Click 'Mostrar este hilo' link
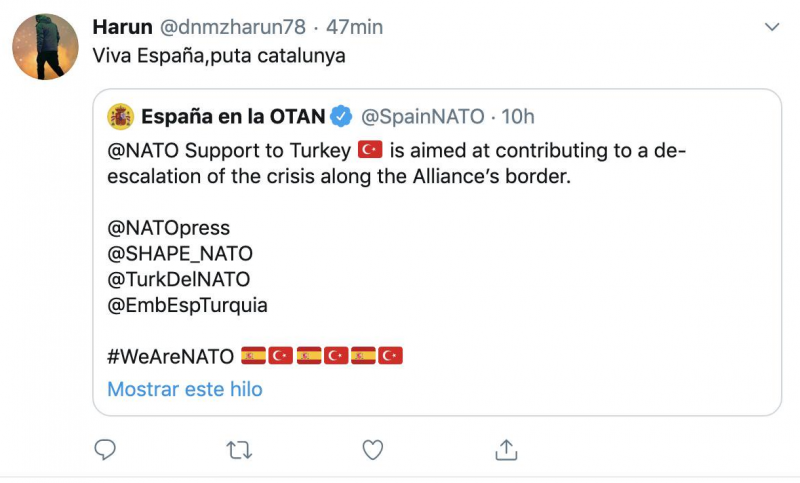The height and width of the screenshot is (483, 800). tap(185, 389)
